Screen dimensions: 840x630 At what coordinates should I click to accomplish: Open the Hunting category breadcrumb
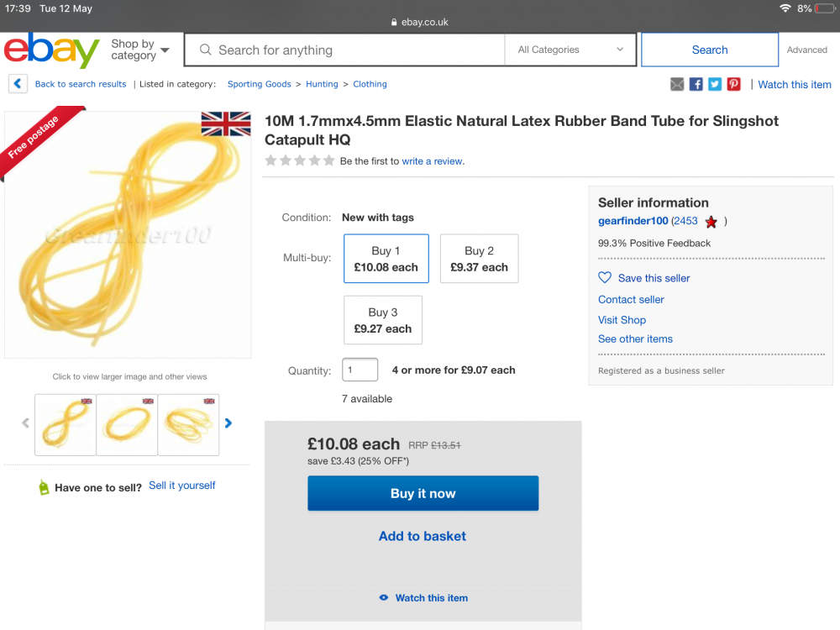coord(322,84)
